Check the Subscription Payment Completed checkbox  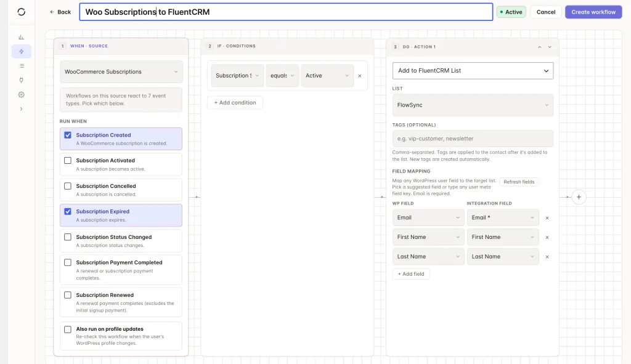point(68,262)
